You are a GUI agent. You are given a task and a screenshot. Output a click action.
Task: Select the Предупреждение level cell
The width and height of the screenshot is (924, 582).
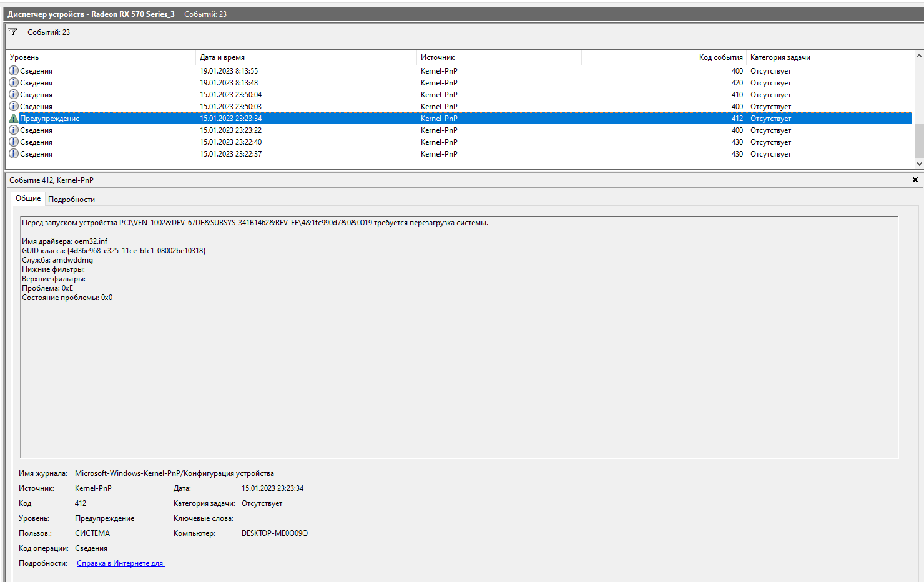coord(49,119)
